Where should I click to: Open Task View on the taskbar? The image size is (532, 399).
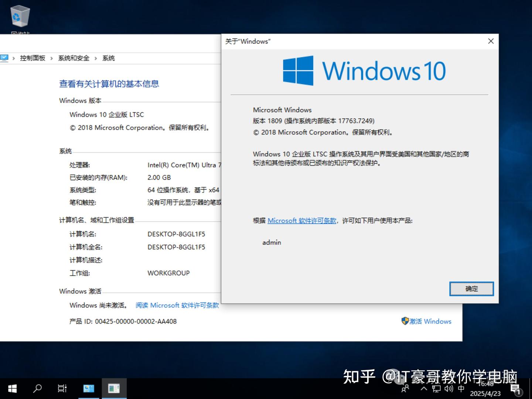click(62, 388)
